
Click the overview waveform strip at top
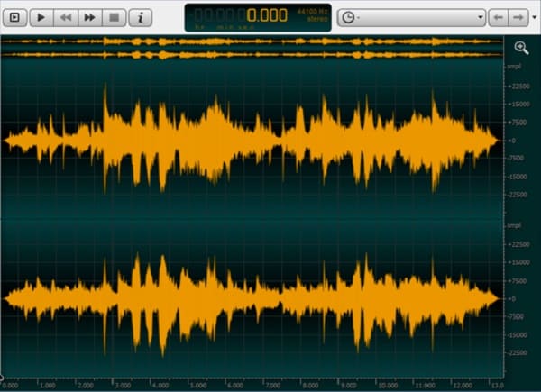pyautogui.click(x=252, y=48)
